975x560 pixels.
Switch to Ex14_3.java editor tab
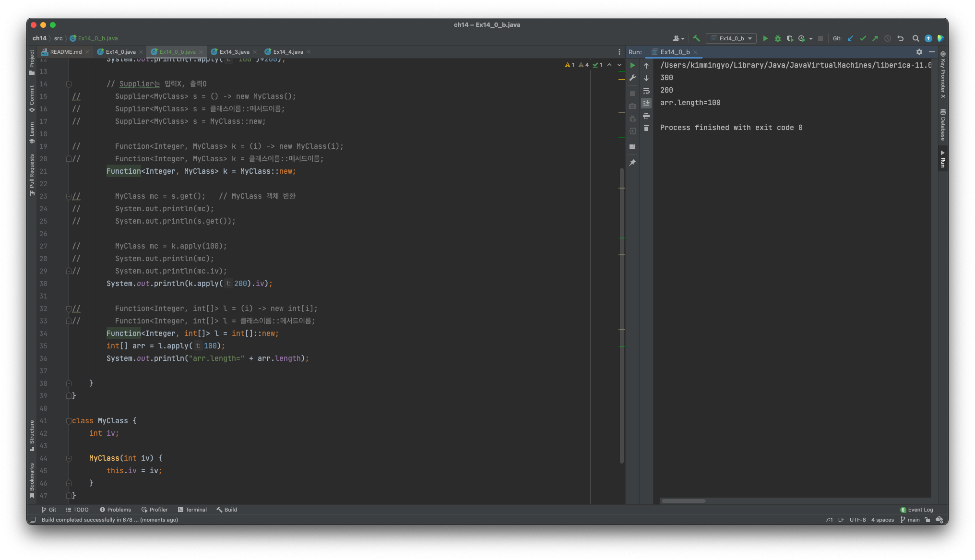(234, 52)
